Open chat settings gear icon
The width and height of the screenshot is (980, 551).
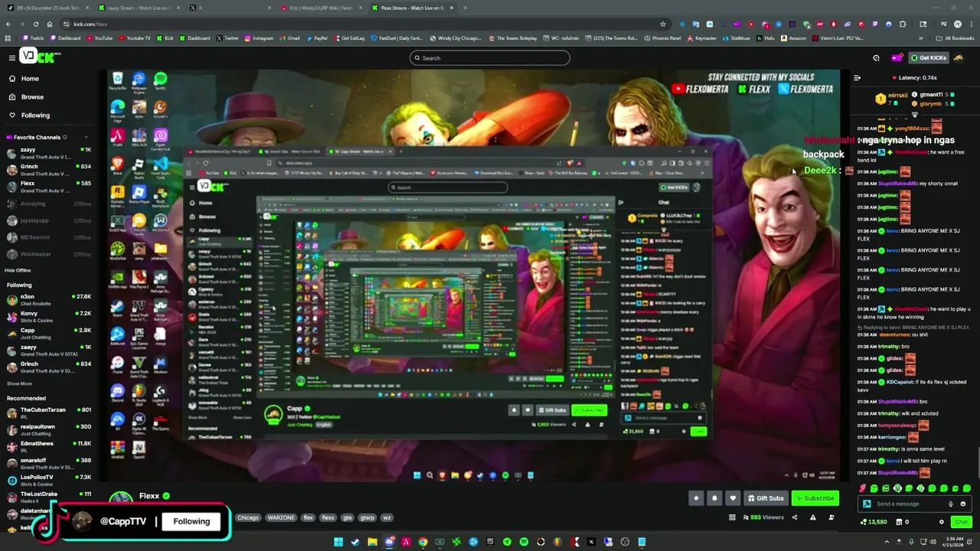pos(942,522)
